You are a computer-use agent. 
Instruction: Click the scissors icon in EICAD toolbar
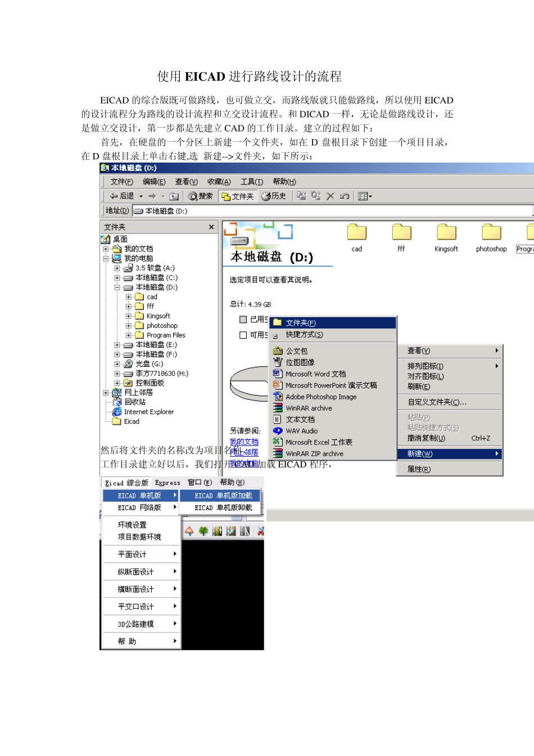(x=260, y=530)
